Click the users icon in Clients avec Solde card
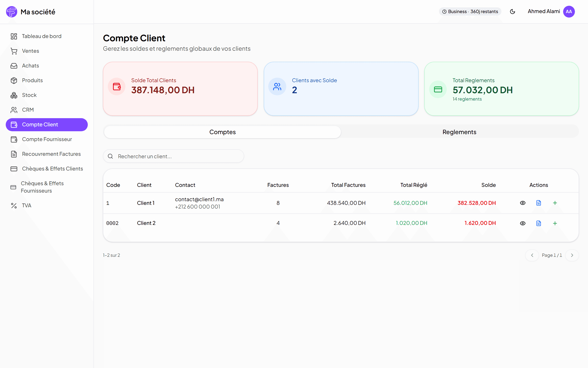This screenshot has height=368, width=588. tap(277, 86)
